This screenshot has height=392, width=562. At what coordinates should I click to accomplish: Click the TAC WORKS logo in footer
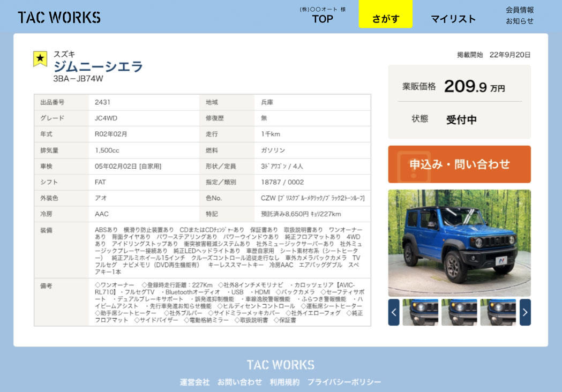(280, 365)
